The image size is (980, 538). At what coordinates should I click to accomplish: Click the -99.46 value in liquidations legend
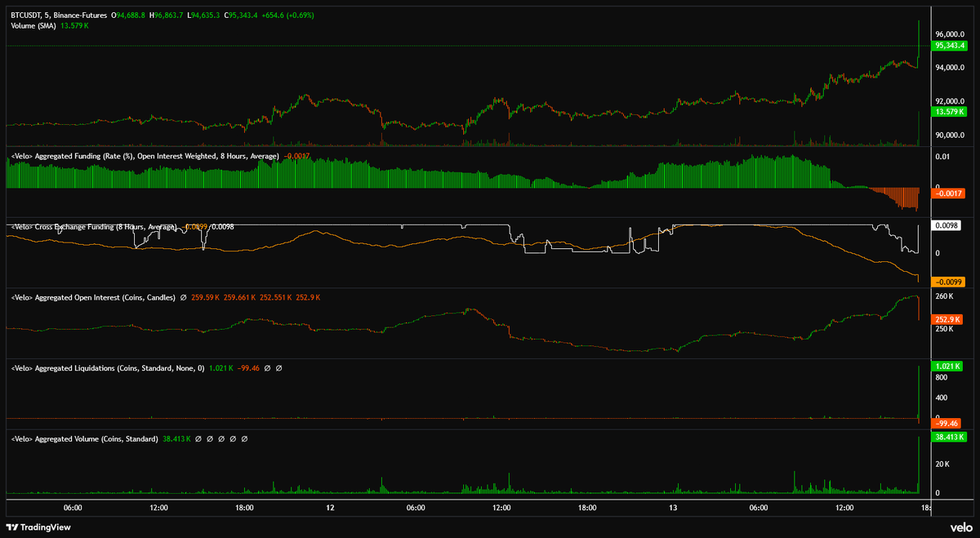pos(249,368)
